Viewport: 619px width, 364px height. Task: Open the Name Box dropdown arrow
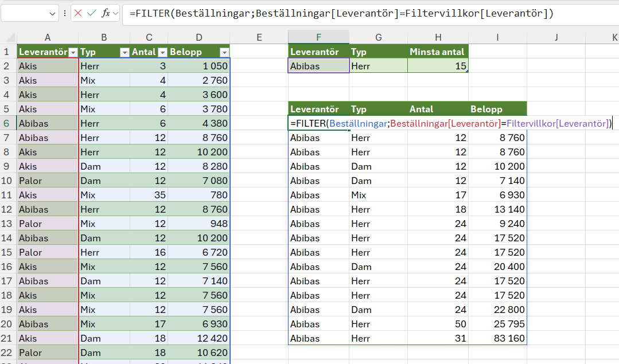52,14
